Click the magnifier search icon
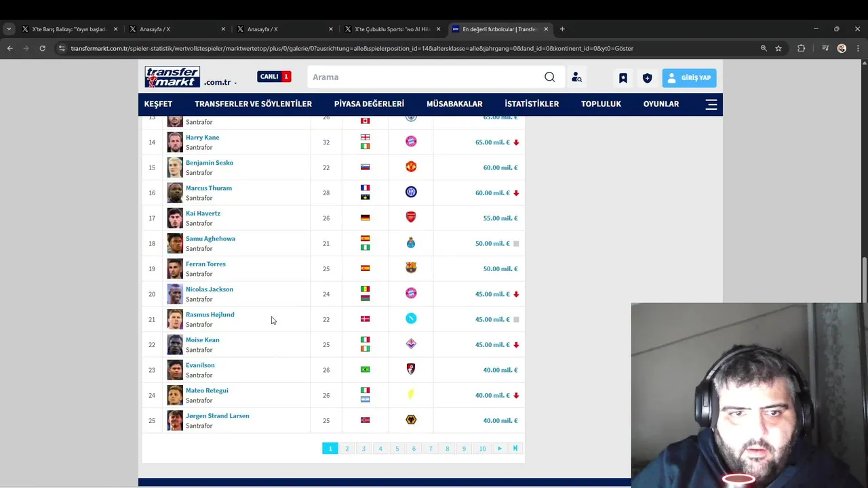 tap(550, 77)
